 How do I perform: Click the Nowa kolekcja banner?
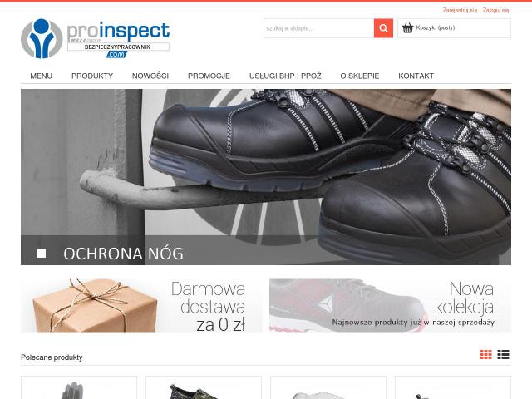pyautogui.click(x=390, y=306)
